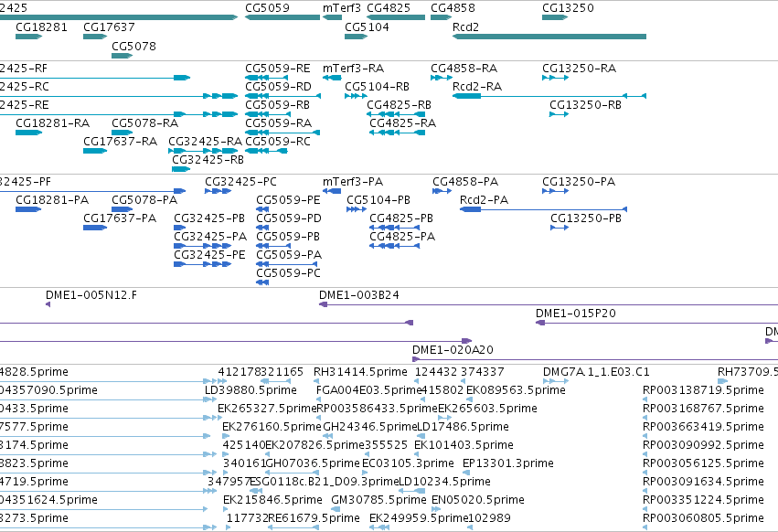Select the CG4858 gene label
Viewport: 778px width, 532px height.
coord(453,8)
